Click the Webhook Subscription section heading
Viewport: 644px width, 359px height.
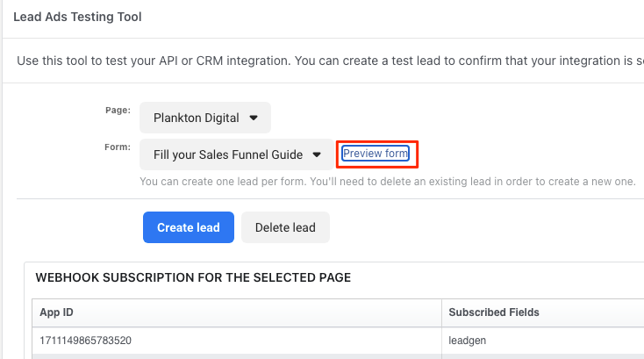pos(193,277)
